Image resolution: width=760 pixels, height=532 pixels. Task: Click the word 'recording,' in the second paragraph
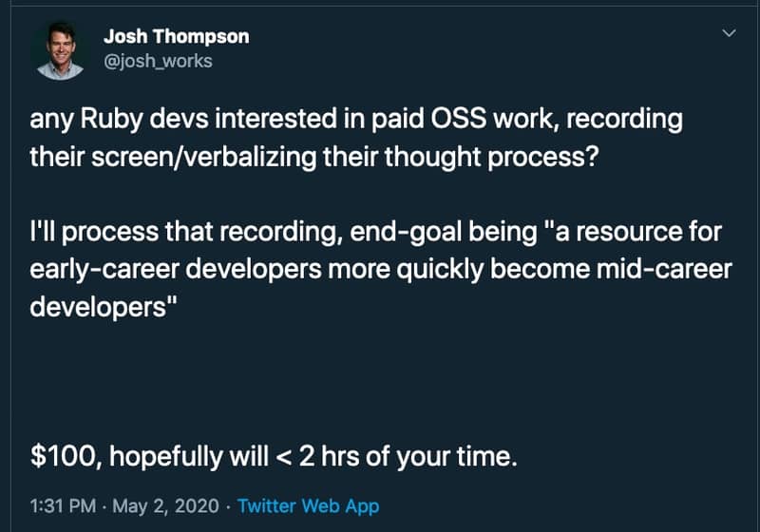[x=277, y=232]
